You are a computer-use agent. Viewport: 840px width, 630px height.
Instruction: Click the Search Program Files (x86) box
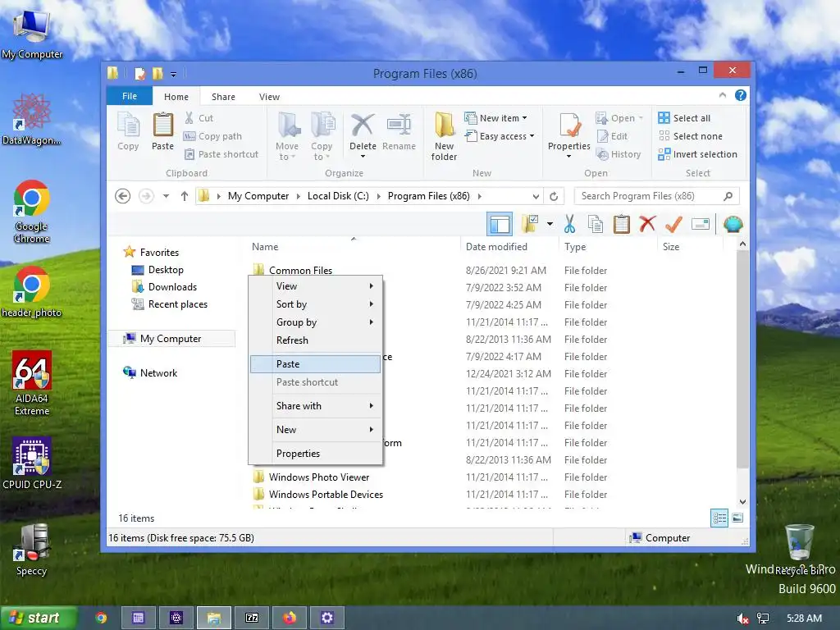pyautogui.click(x=657, y=196)
